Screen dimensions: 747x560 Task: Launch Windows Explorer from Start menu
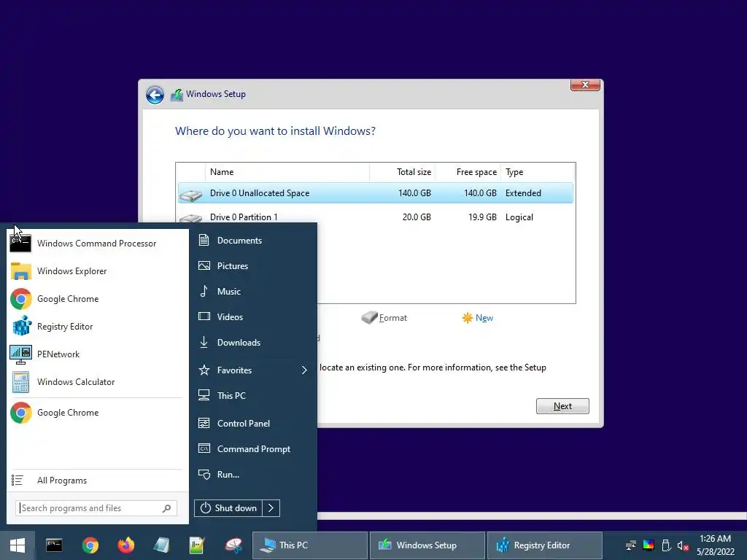[x=98, y=271]
